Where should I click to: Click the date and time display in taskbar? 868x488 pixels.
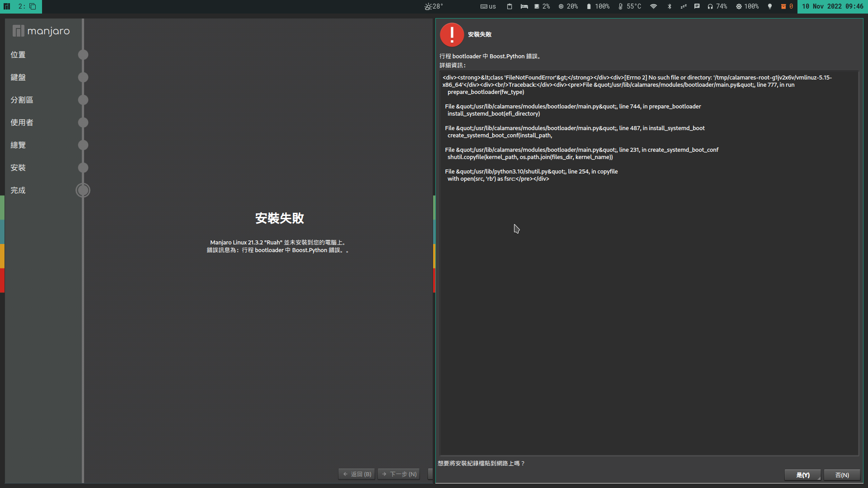pyautogui.click(x=832, y=6)
